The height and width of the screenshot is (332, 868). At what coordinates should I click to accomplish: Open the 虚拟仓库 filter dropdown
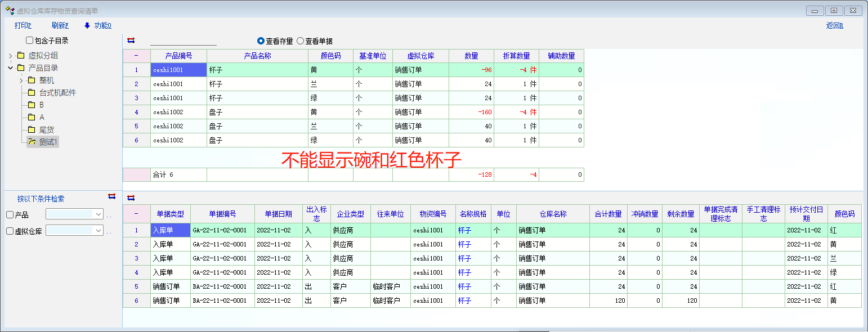[99, 231]
